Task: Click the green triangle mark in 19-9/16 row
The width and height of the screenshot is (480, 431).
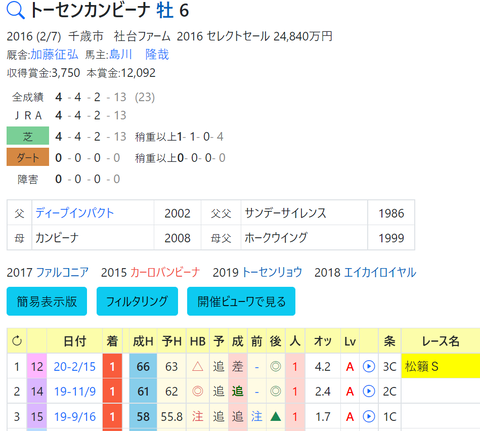Action: coord(275,416)
